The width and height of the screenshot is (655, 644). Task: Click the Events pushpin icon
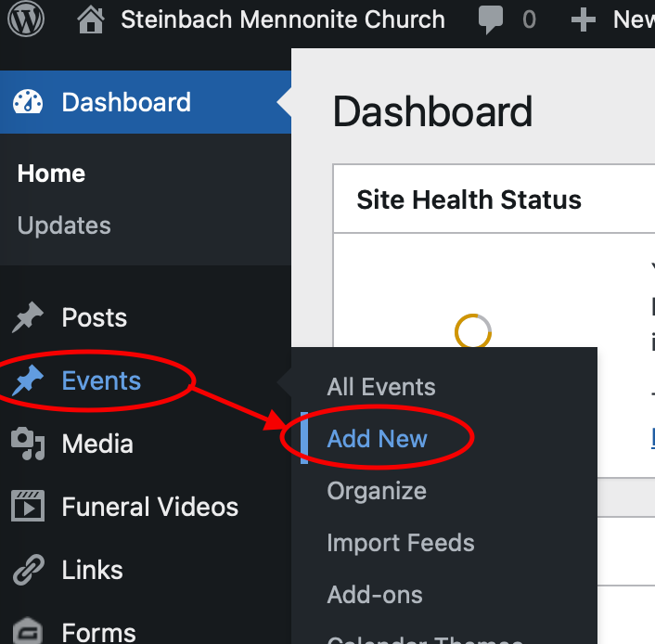(28, 380)
